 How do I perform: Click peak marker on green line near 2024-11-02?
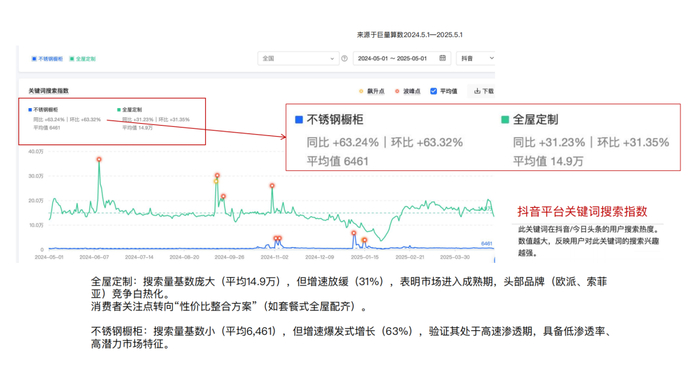[272, 186]
